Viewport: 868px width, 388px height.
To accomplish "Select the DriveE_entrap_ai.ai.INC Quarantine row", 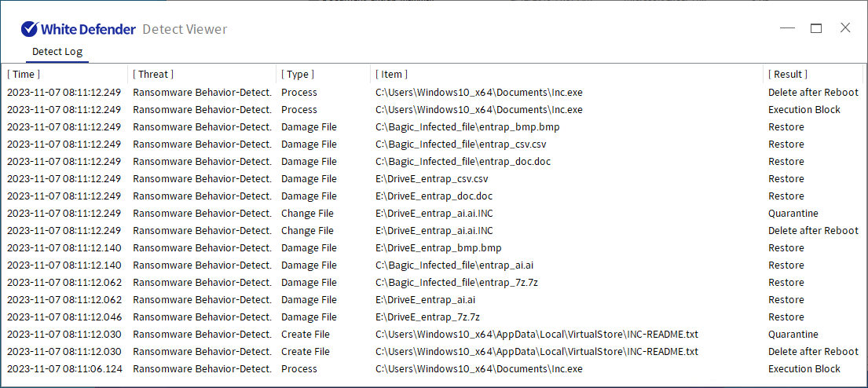I will point(434,214).
